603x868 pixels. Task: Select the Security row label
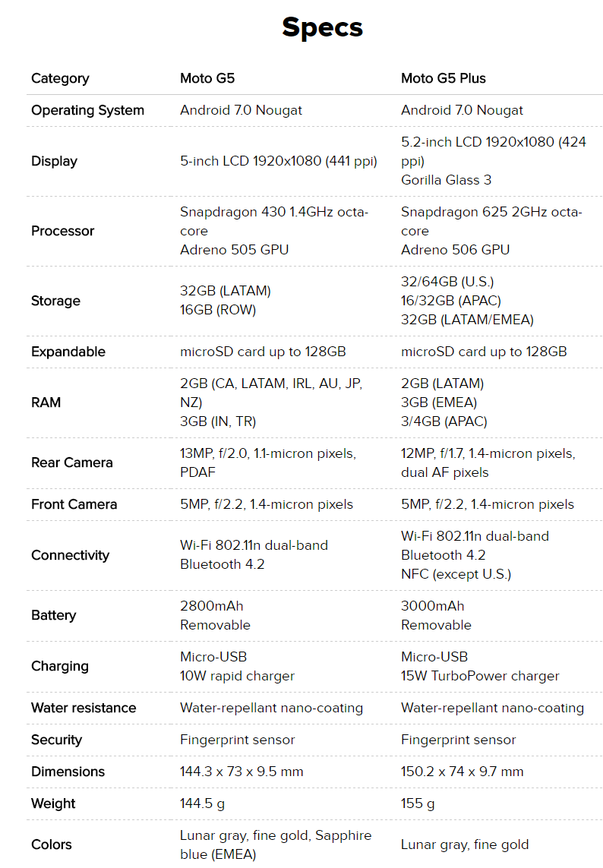click(56, 740)
